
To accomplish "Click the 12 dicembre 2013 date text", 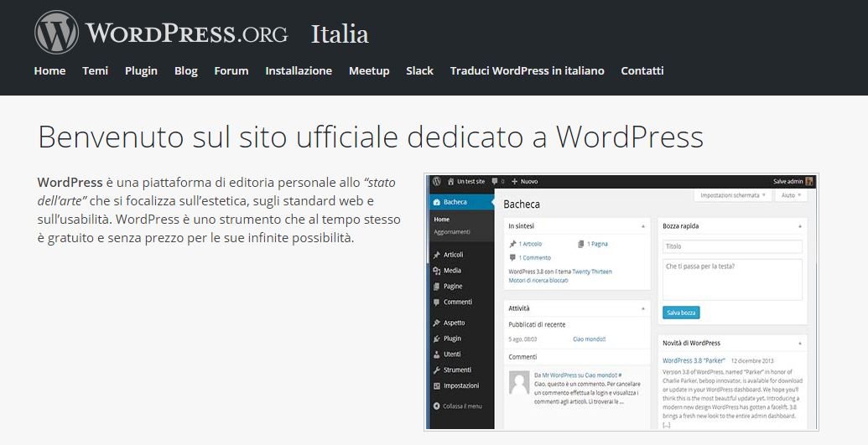I will point(753,360).
